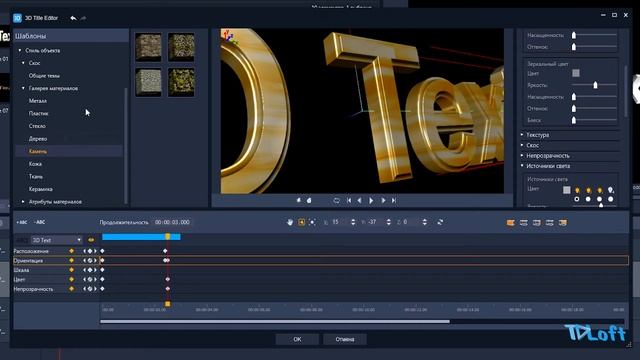Click the undo arrow in the title bar

point(73,18)
